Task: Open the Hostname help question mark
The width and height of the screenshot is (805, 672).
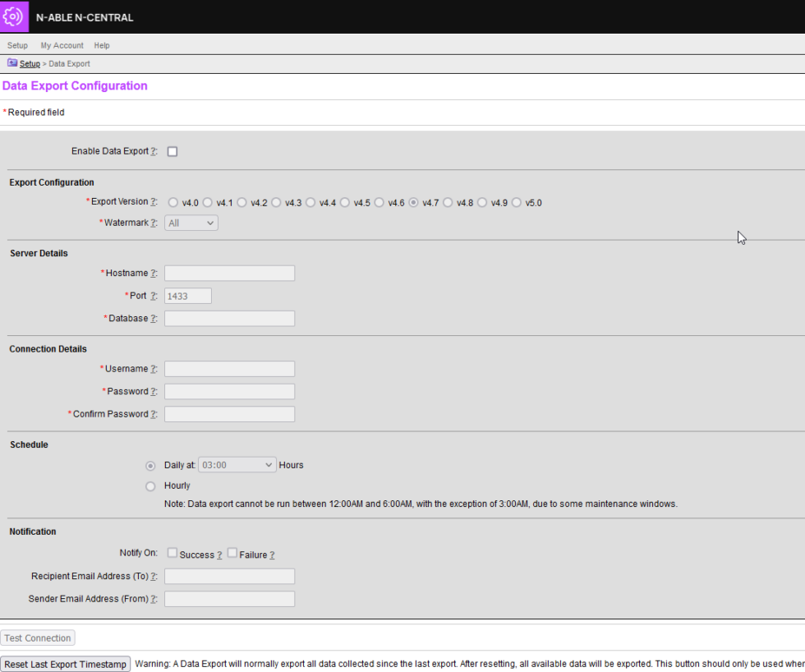Action: point(153,273)
